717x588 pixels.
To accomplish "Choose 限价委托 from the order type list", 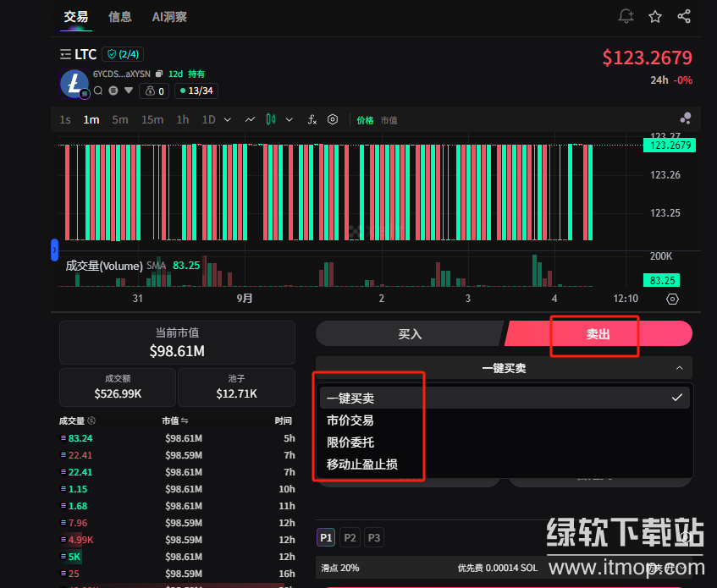I will pos(350,442).
